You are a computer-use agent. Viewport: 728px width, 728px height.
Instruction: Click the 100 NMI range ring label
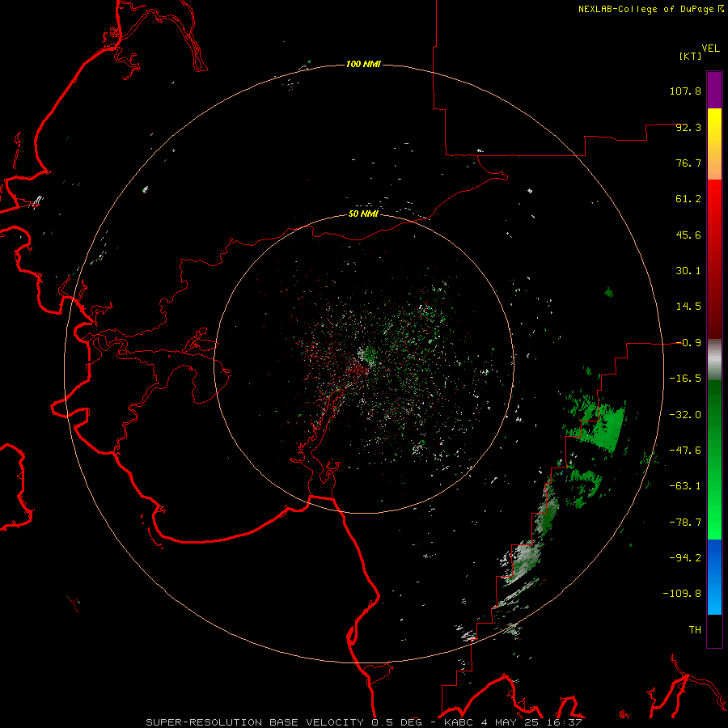tap(363, 64)
